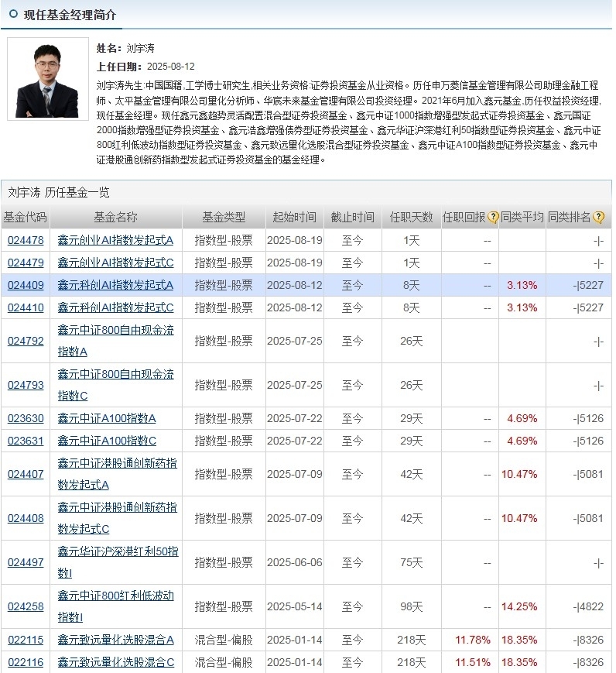Image resolution: width=616 pixels, height=673 pixels.
Task: Open 鑫元致远量化选股混合C fund page
Action: [x=116, y=662]
